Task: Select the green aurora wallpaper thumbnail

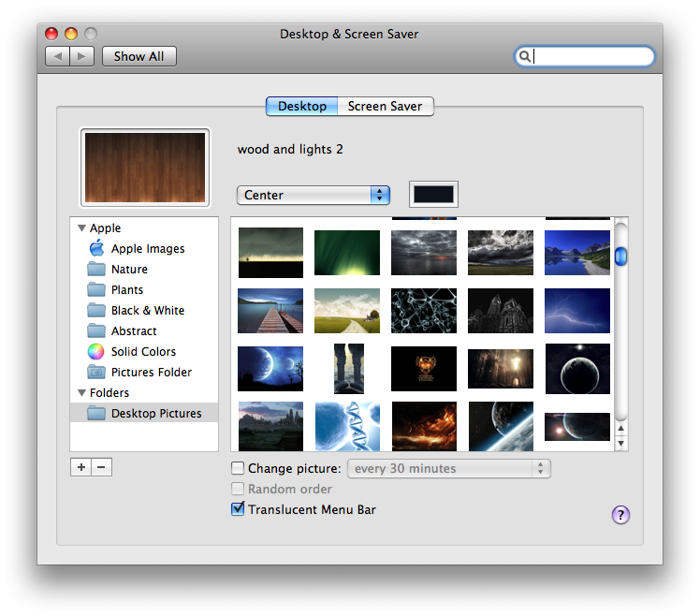Action: [347, 253]
